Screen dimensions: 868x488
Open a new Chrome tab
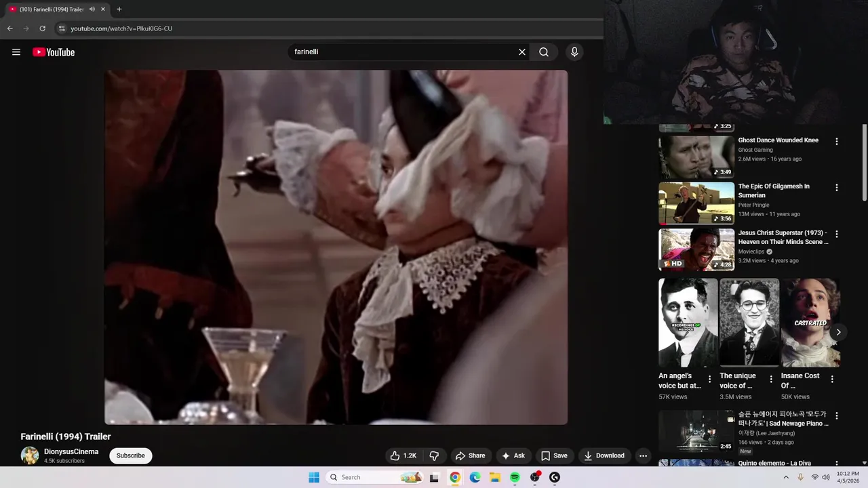(x=119, y=9)
